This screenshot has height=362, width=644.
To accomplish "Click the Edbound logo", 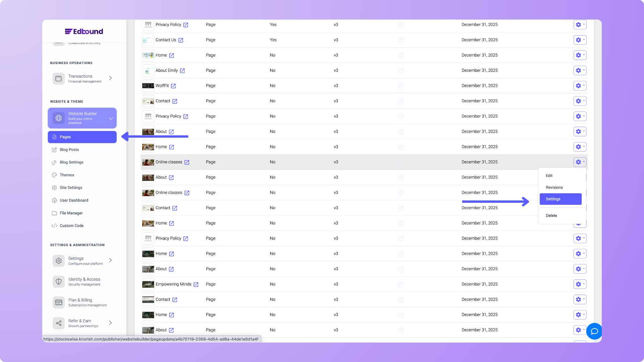I will click(x=84, y=32).
